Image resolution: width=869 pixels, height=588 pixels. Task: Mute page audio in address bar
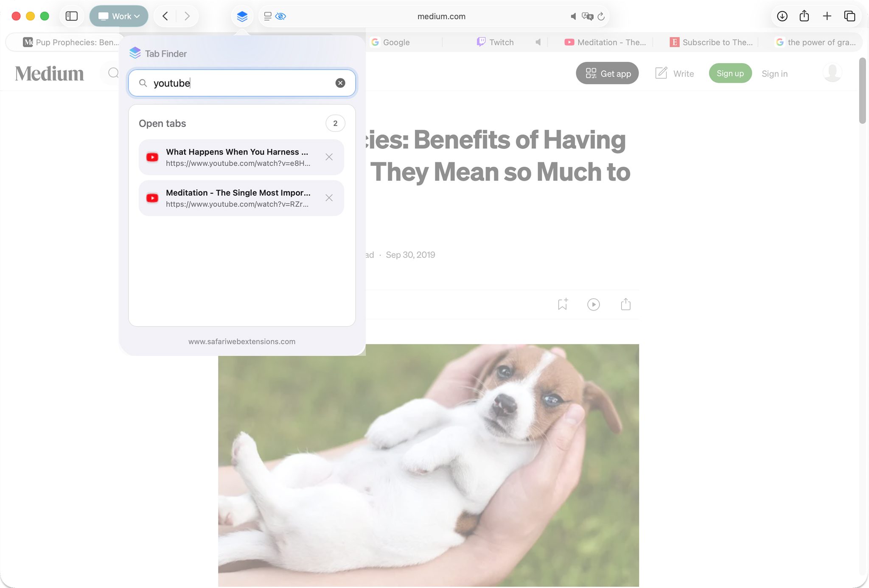click(573, 17)
